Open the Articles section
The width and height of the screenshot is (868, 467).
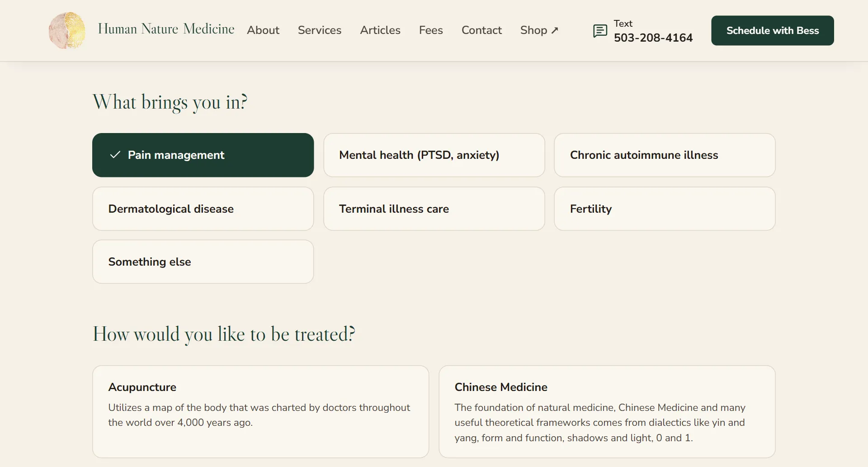380,30
